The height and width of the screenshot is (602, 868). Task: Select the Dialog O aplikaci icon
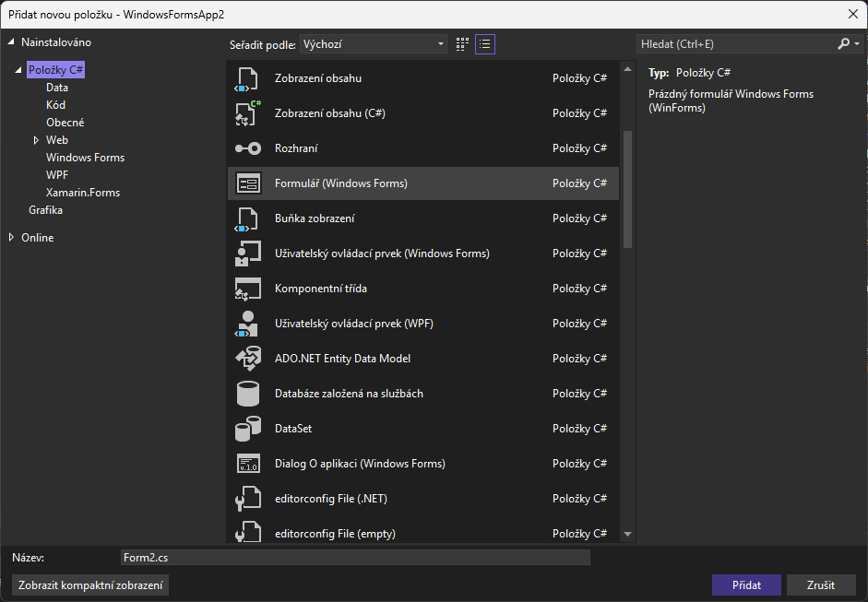tap(248, 464)
